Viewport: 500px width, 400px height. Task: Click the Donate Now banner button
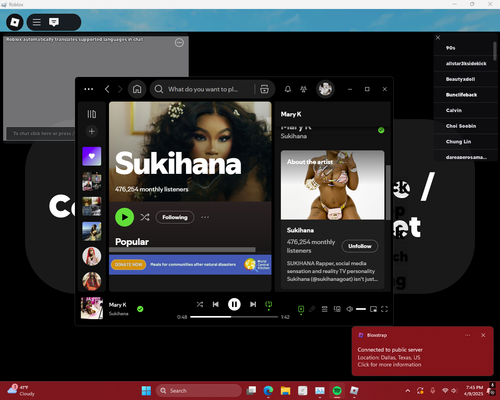point(129,264)
